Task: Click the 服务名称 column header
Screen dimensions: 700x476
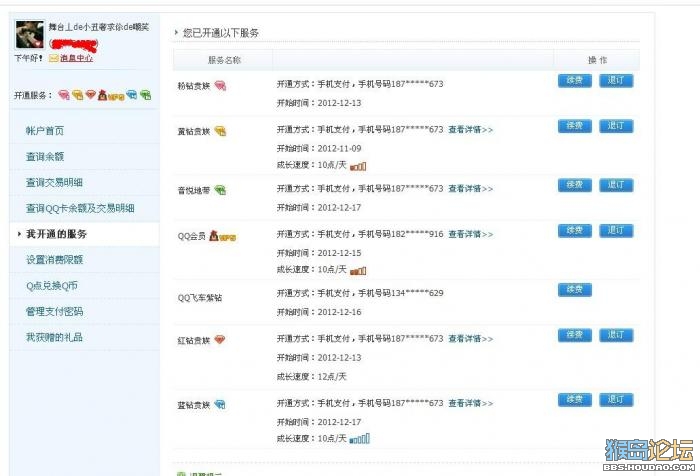Action: (224, 60)
